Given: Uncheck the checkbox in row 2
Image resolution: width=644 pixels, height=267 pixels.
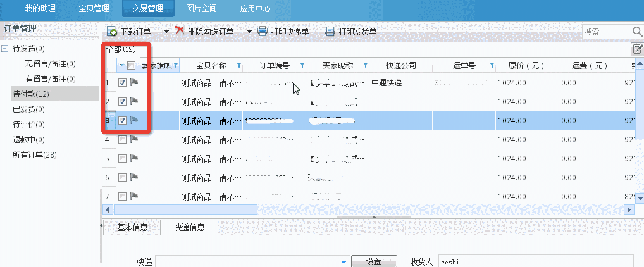Looking at the screenshot, I should 122,101.
